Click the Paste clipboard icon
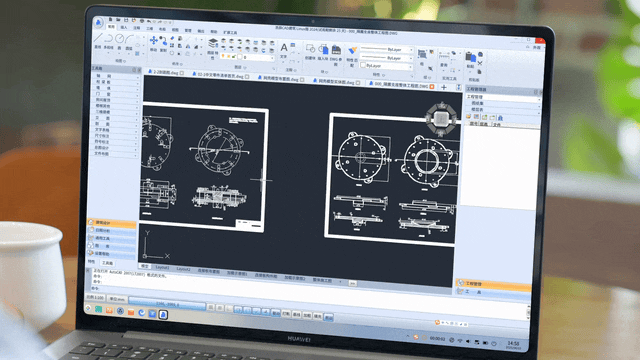Image resolution: width=640 pixels, height=360 pixels. 470,58
